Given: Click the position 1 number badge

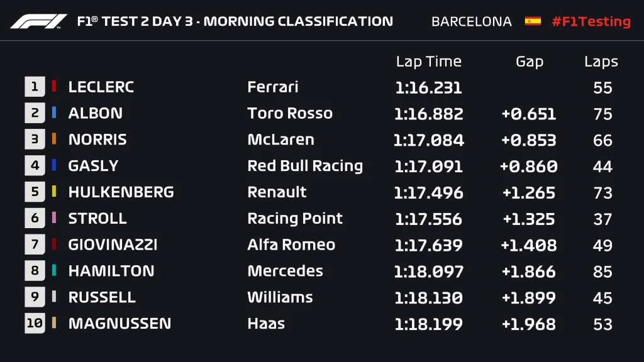Looking at the screenshot, I should [35, 87].
